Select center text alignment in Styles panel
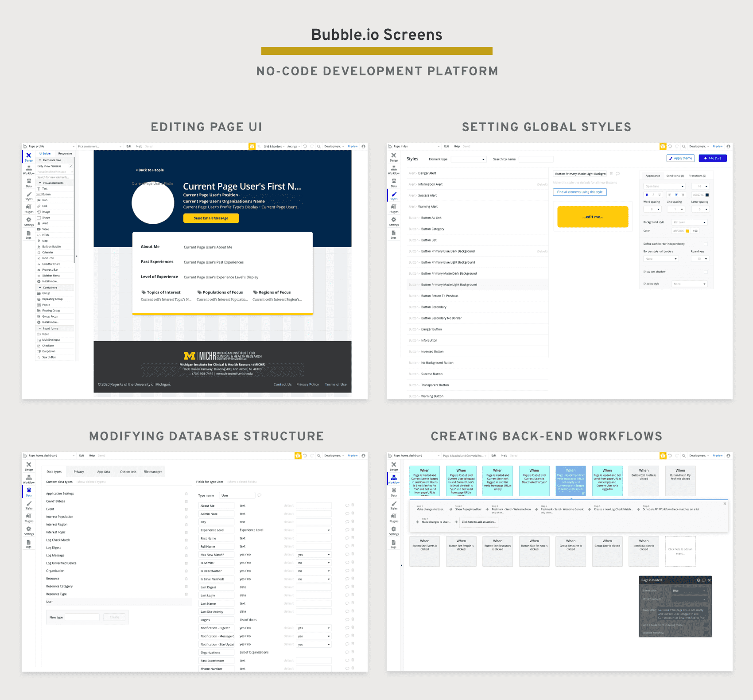 pyautogui.click(x=676, y=195)
